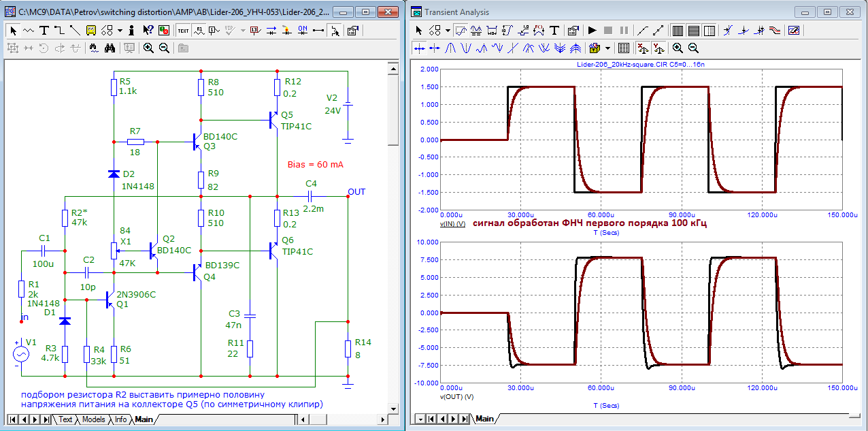
Task: Expand dropdown next to the yellow toolbox icon
Action: point(607,48)
